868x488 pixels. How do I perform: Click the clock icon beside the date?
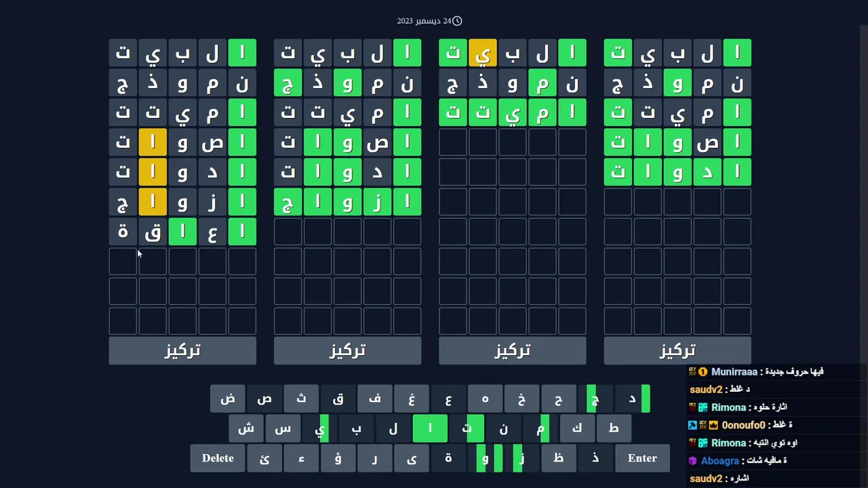(x=457, y=21)
